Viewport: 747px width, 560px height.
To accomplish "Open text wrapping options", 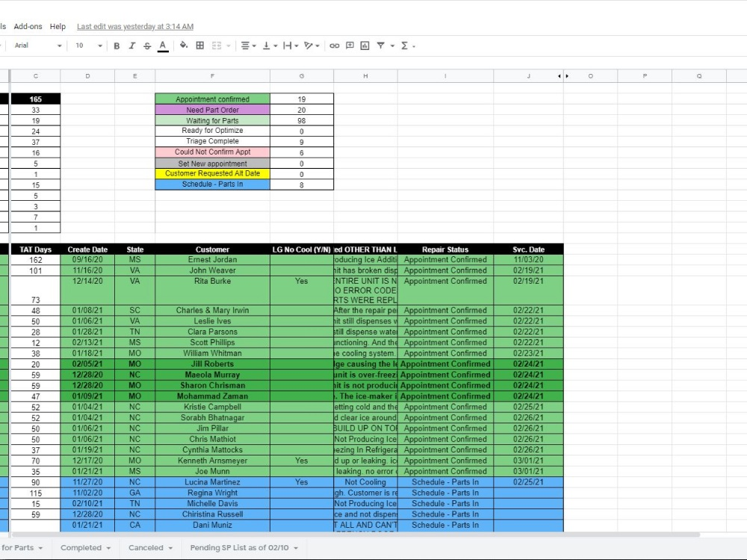I will coord(290,46).
